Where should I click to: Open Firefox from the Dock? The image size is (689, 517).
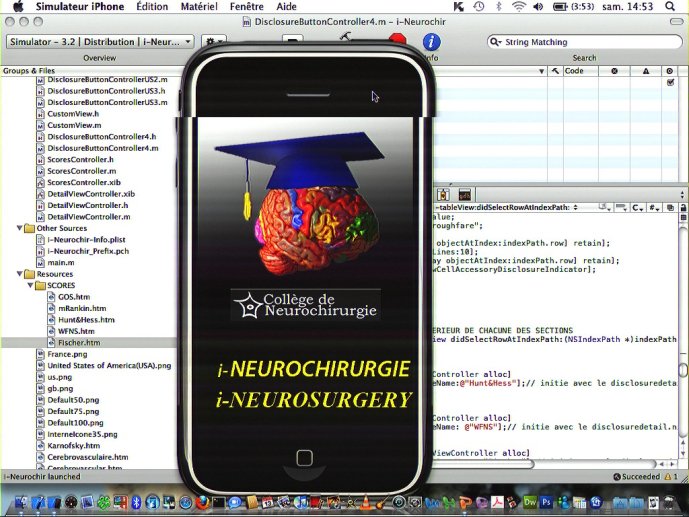click(x=202, y=502)
